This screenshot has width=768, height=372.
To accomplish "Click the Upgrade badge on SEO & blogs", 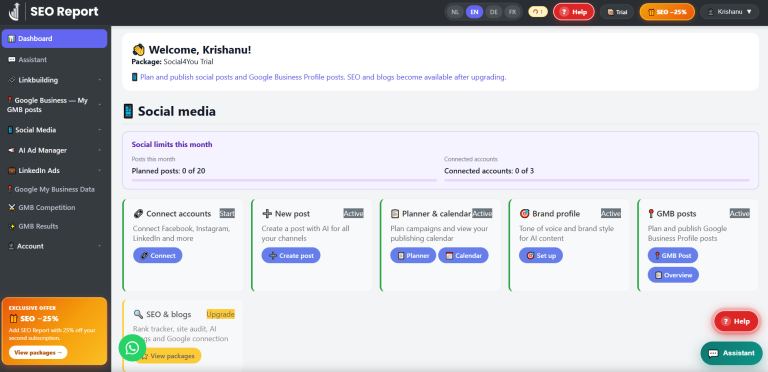I will [220, 314].
